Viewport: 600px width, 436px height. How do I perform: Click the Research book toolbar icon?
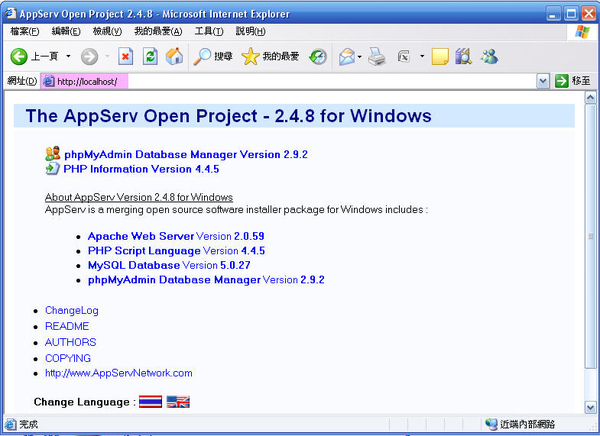click(x=463, y=57)
